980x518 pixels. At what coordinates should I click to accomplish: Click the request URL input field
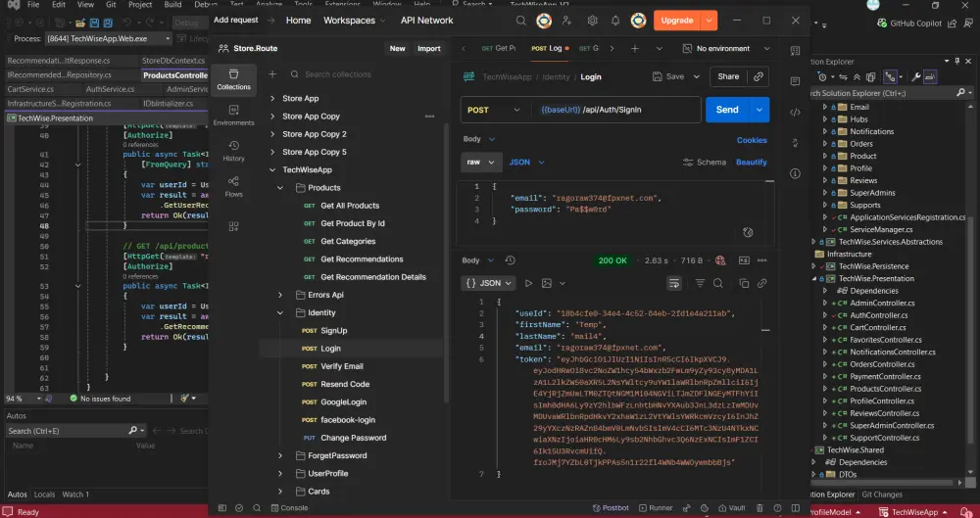coord(615,110)
